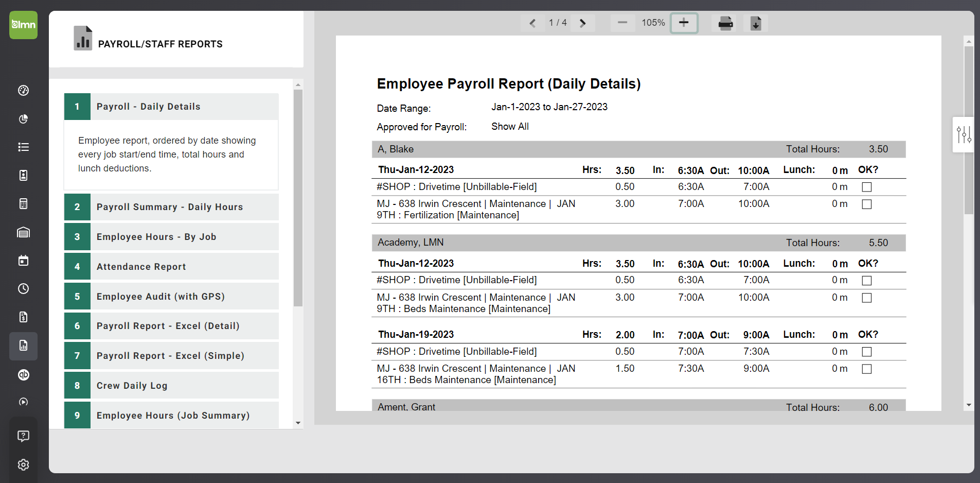Click report list scroll down arrow
980x483 pixels.
point(298,423)
